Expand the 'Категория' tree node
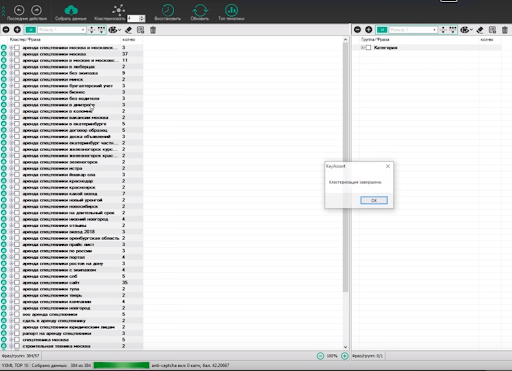Screen dimensions: 512x371 pos(363,48)
